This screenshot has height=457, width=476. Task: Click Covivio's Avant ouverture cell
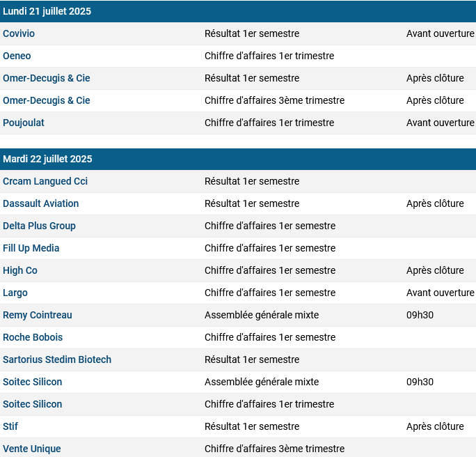[x=441, y=33]
